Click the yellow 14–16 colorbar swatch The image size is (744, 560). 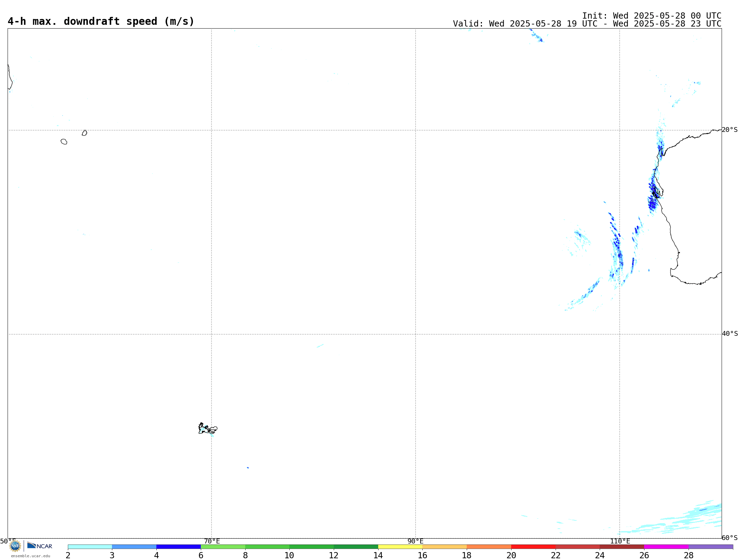[400, 547]
